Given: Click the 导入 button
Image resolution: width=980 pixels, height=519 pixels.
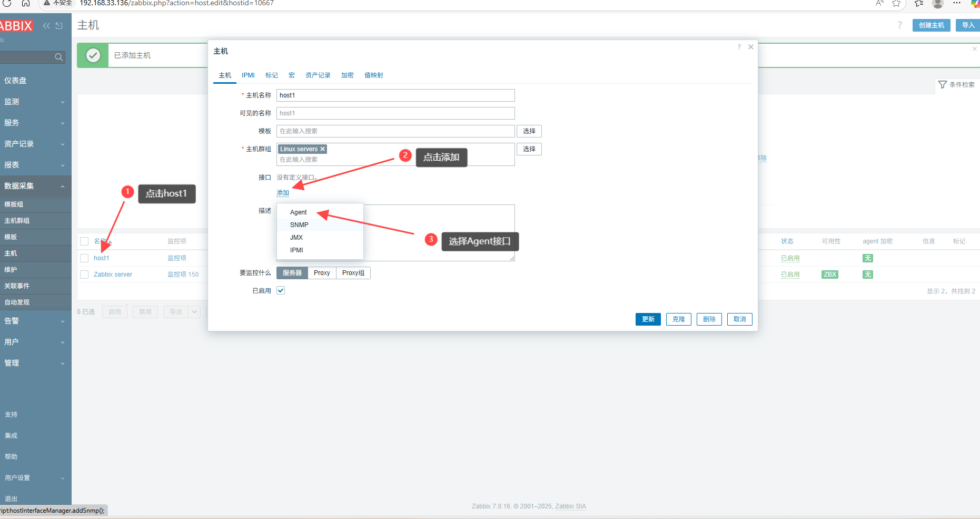Looking at the screenshot, I should point(968,25).
